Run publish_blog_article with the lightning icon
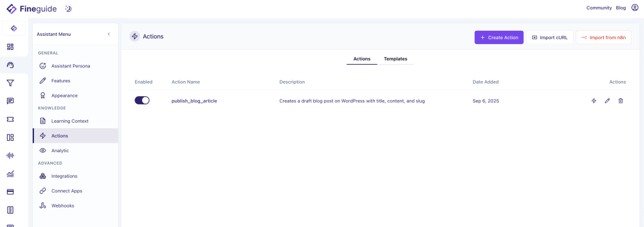 pos(594,101)
